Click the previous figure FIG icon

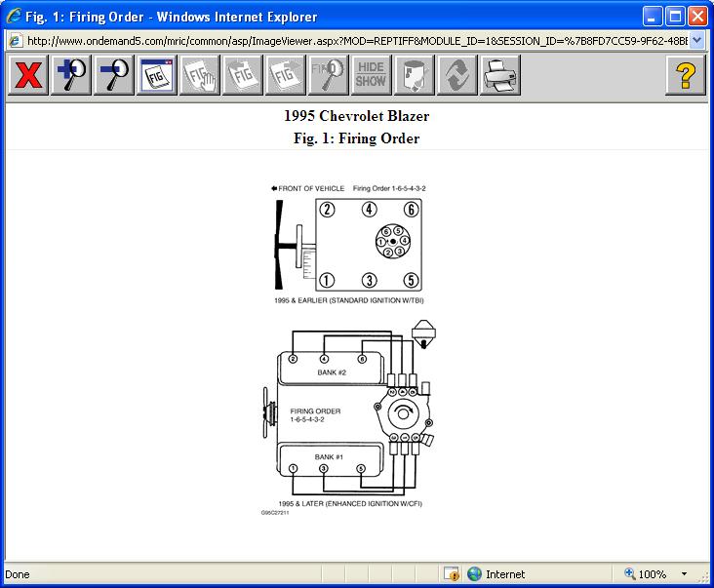(242, 75)
